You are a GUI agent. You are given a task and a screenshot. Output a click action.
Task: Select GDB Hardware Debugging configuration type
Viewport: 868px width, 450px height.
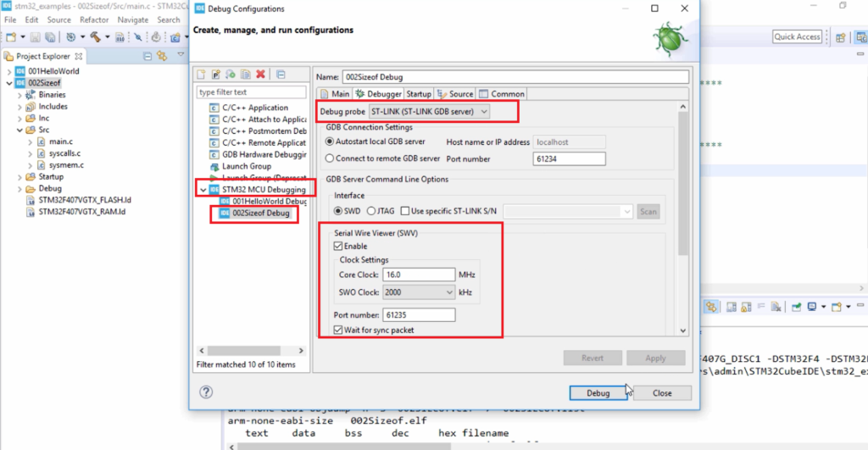[x=258, y=154]
